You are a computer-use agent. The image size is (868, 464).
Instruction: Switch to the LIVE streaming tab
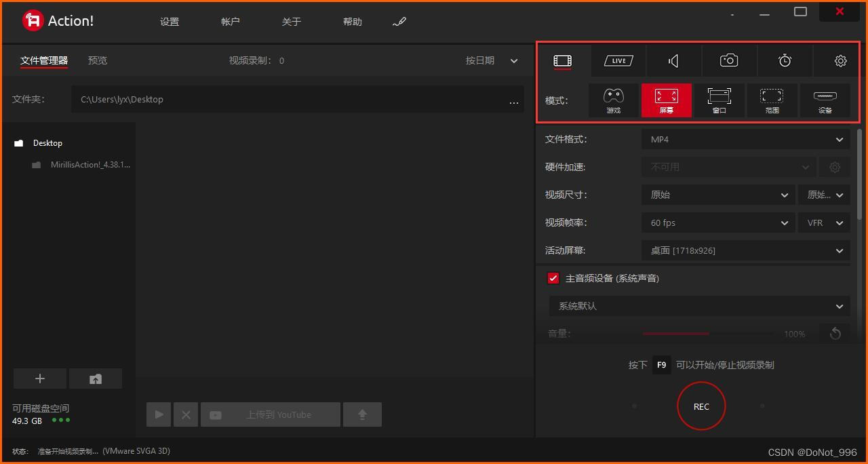618,61
